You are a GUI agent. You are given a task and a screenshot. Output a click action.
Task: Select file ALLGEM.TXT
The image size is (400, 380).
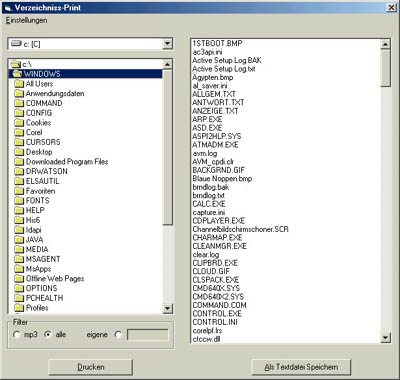pos(214,94)
